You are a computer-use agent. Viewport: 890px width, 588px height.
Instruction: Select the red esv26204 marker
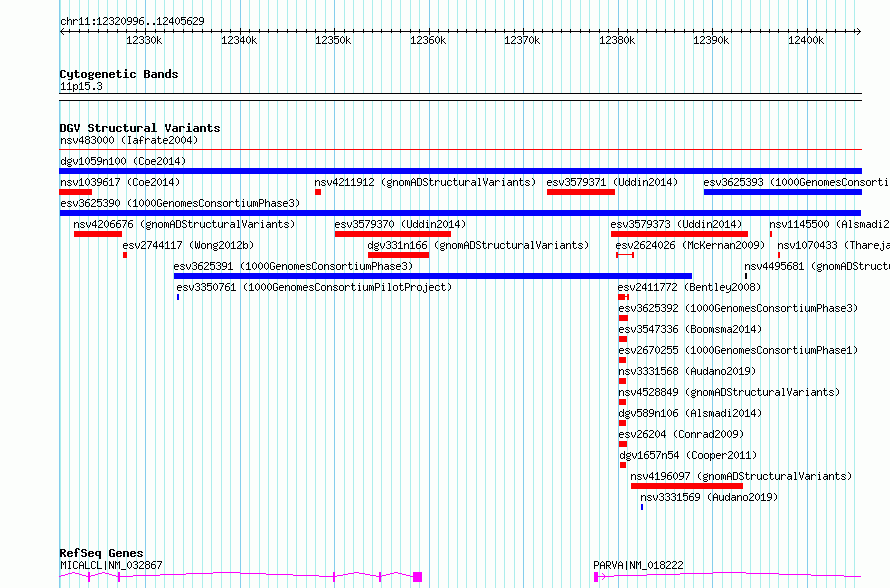(623, 444)
